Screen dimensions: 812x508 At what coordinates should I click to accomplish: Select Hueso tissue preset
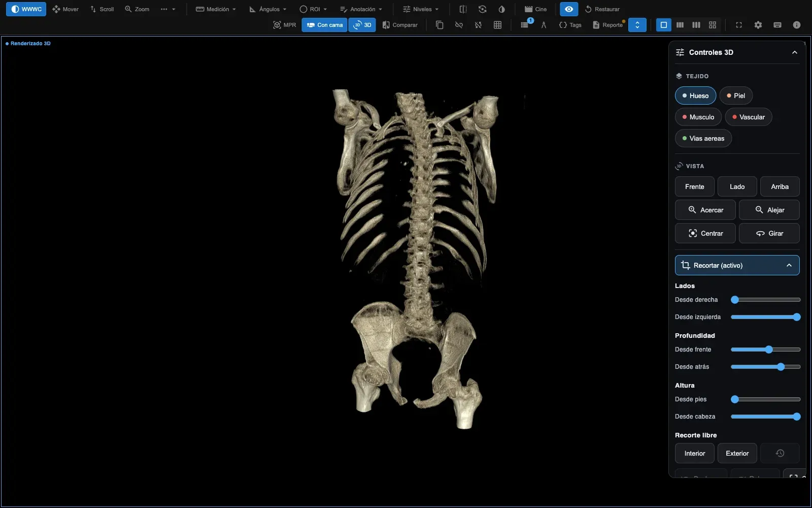[x=695, y=96]
